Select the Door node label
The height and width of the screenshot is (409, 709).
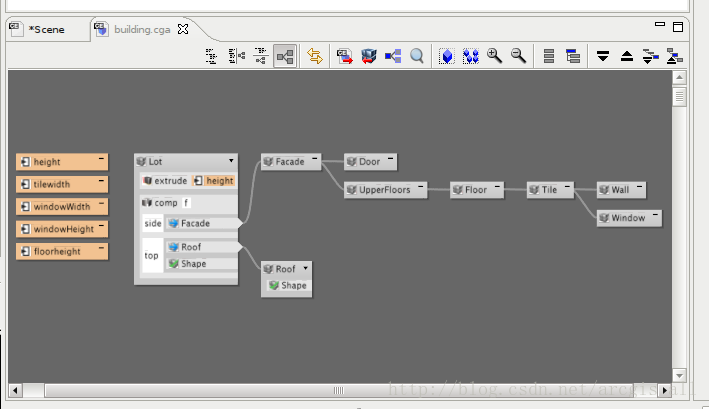click(369, 162)
